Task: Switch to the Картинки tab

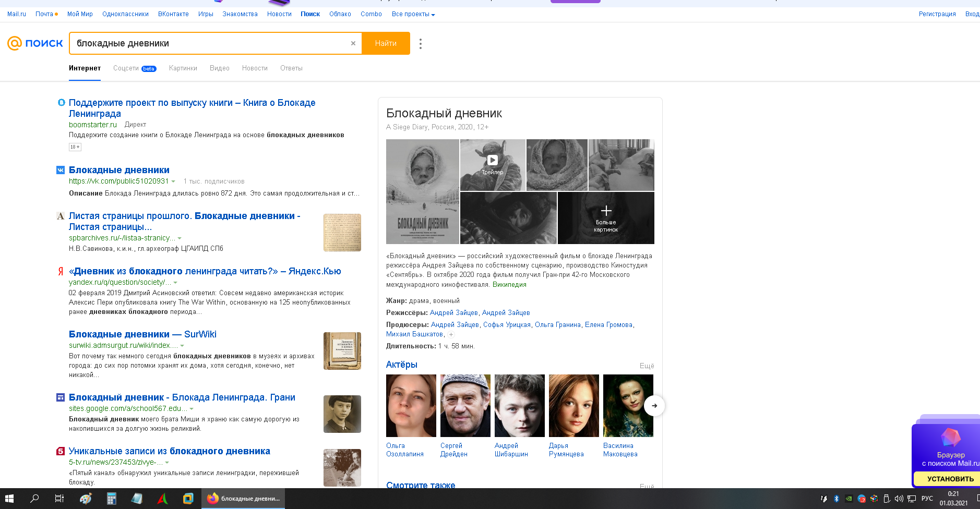Action: (x=183, y=68)
